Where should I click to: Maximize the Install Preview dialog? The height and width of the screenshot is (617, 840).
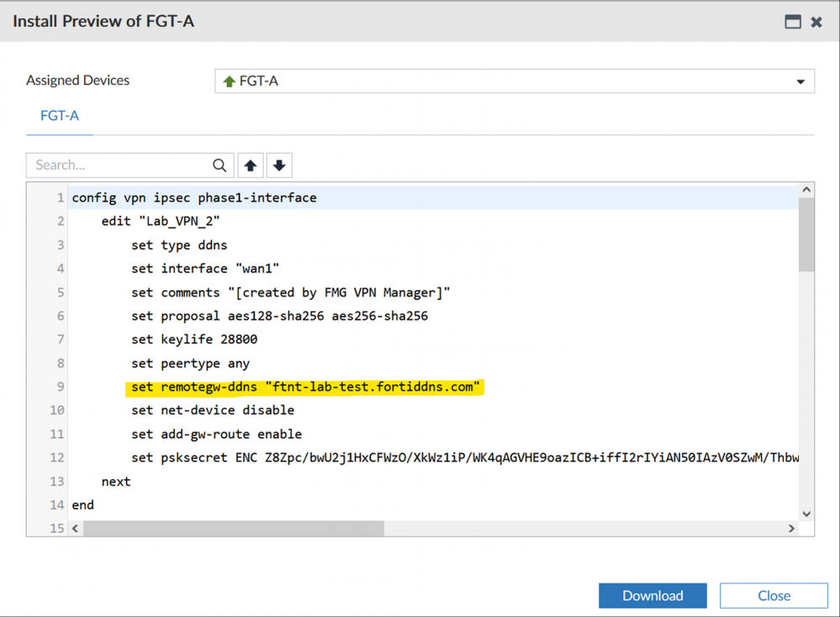pyautogui.click(x=793, y=22)
